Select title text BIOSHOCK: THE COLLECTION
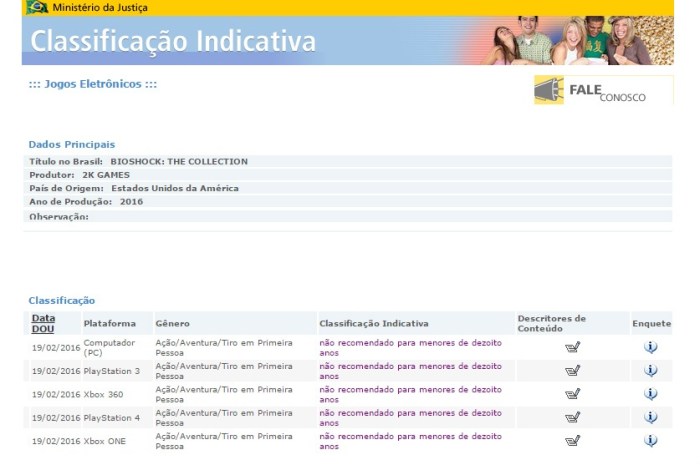This screenshot has width=700, height=465. [179, 162]
